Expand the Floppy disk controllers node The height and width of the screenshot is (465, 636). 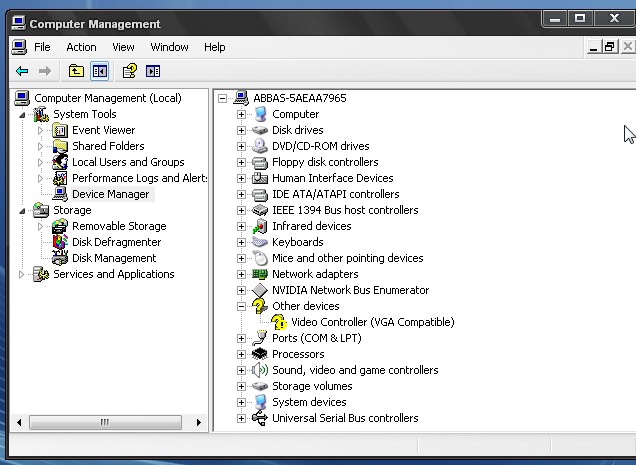pos(241,162)
